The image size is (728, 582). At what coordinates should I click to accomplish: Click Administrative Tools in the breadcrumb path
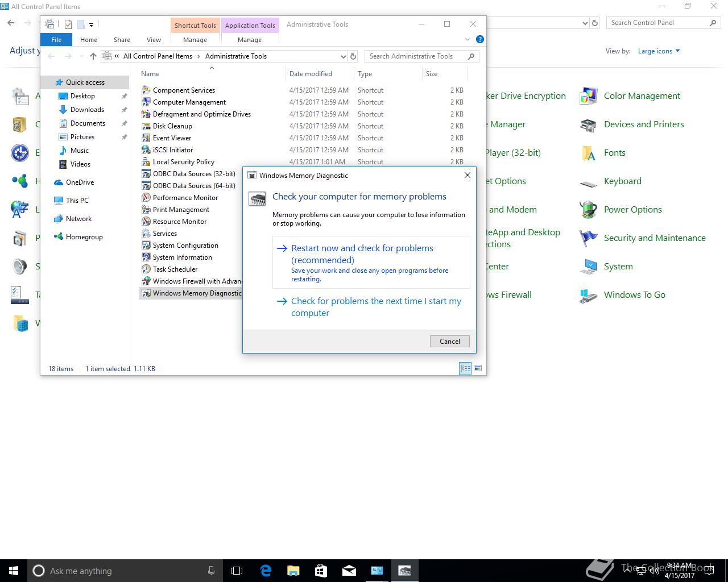(x=236, y=56)
